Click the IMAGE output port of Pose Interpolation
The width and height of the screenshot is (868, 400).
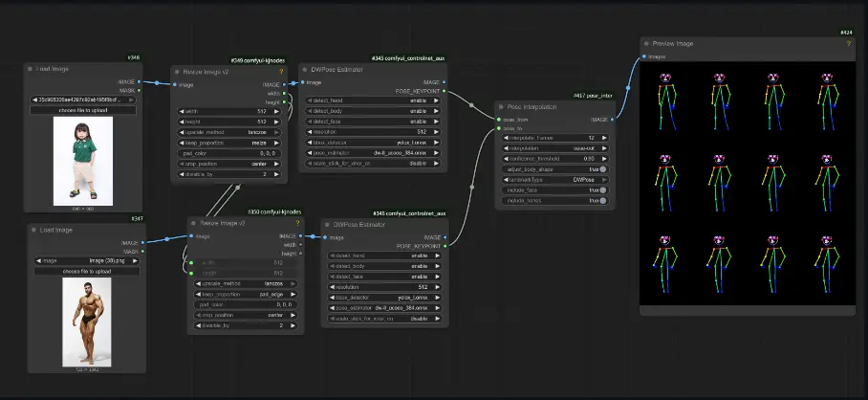(612, 120)
